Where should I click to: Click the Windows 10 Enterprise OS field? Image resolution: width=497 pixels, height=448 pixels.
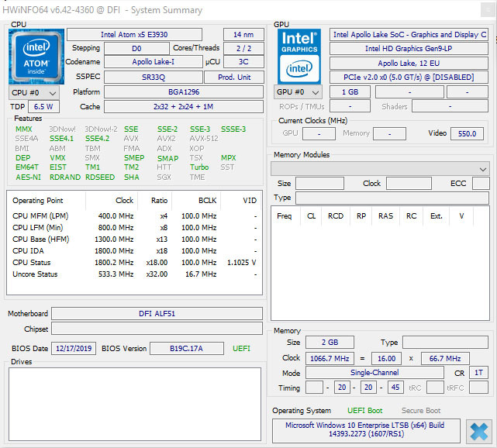366,430
